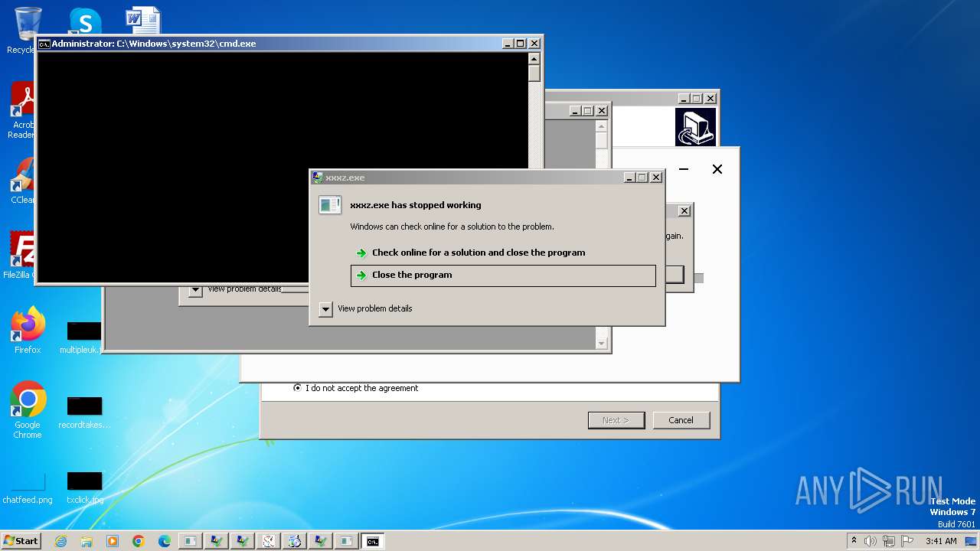Switch to cmd.exe via the taskbar button
Image resolution: width=980 pixels, height=551 pixels.
(x=372, y=541)
